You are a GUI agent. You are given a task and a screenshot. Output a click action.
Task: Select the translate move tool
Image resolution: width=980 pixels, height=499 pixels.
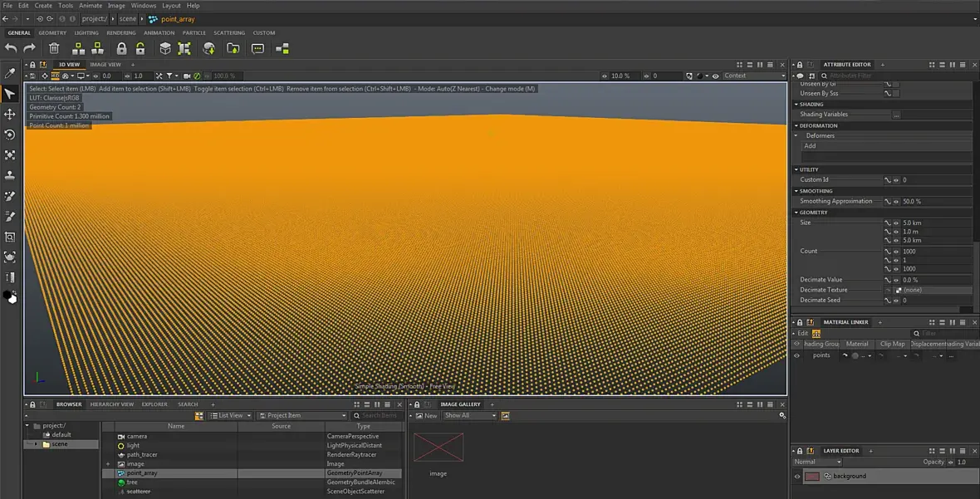10,115
